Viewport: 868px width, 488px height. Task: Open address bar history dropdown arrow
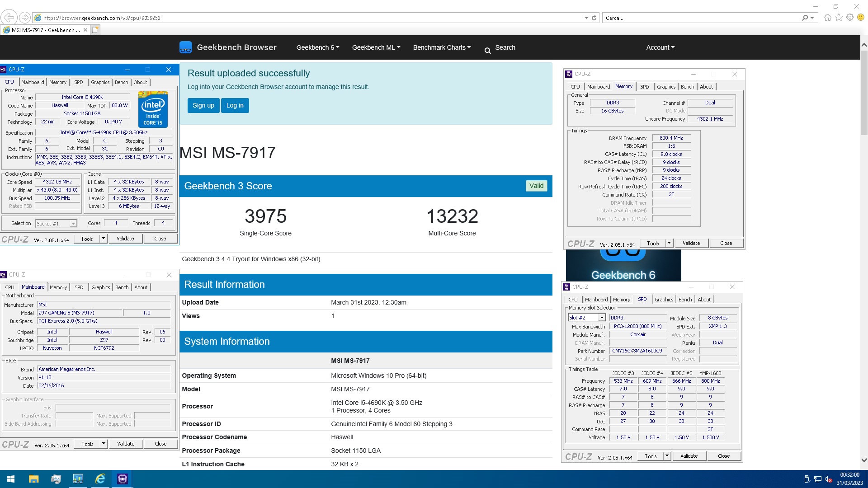[586, 18]
